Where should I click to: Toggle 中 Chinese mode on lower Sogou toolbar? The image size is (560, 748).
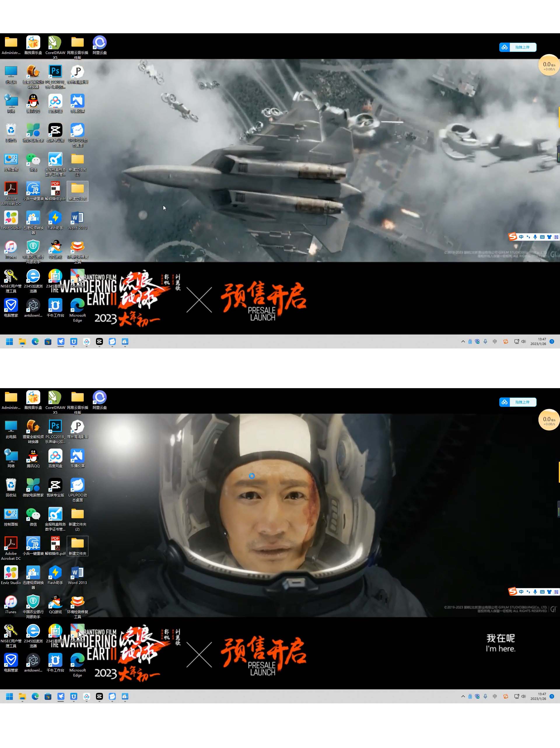(x=521, y=592)
